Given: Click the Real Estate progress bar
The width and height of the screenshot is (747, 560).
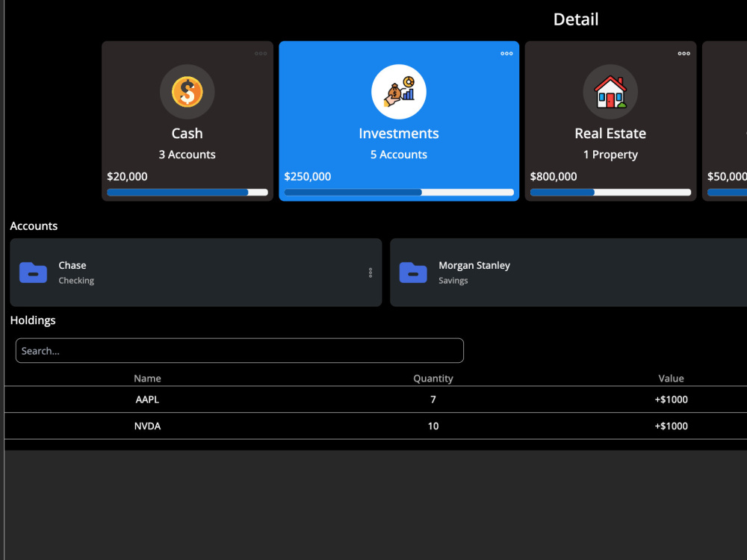Looking at the screenshot, I should [610, 193].
